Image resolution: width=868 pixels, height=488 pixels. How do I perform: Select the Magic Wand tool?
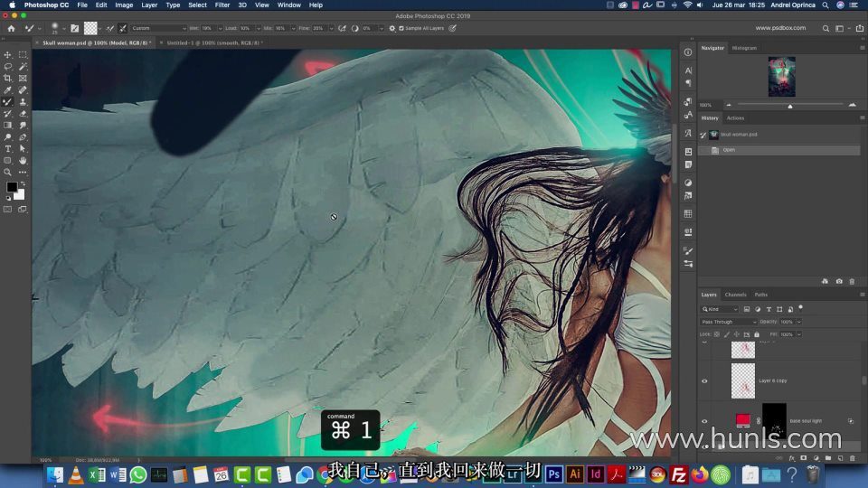coord(23,66)
